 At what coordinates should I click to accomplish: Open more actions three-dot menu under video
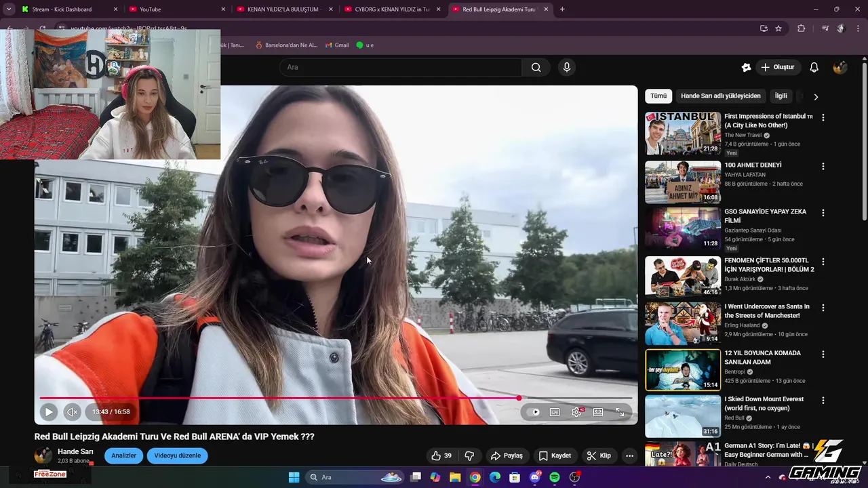[629, 455]
